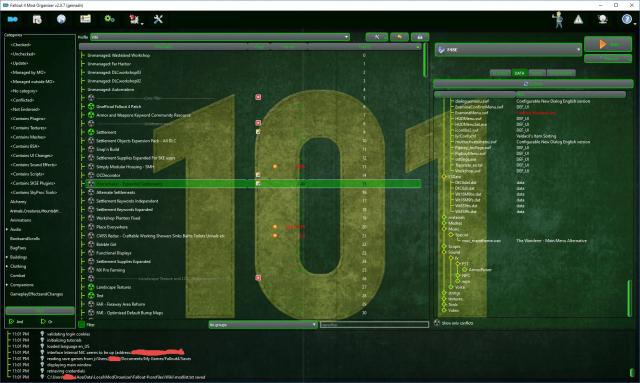
Task: Click the wrench and screwdriver settings icon
Action: pyautogui.click(x=158, y=19)
